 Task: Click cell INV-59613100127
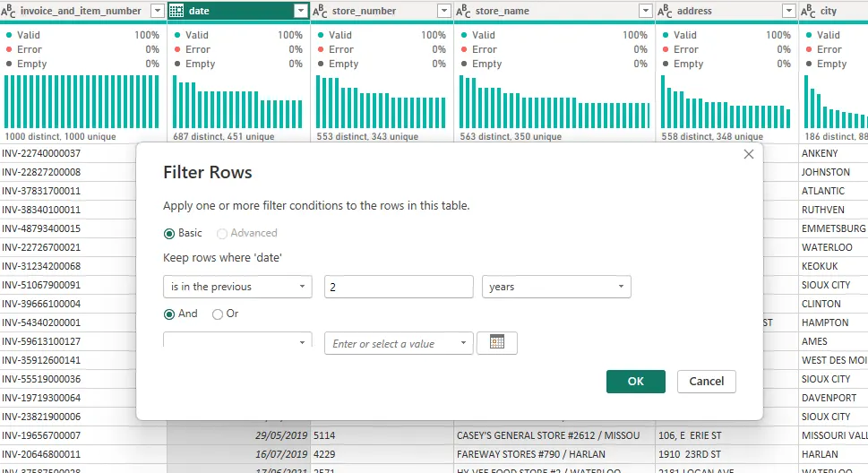pos(68,341)
